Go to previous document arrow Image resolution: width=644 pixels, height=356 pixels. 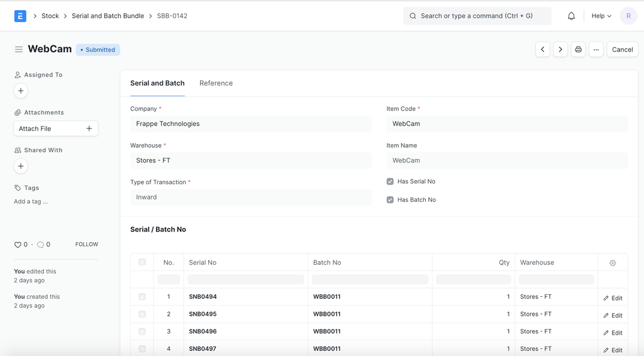coord(543,49)
